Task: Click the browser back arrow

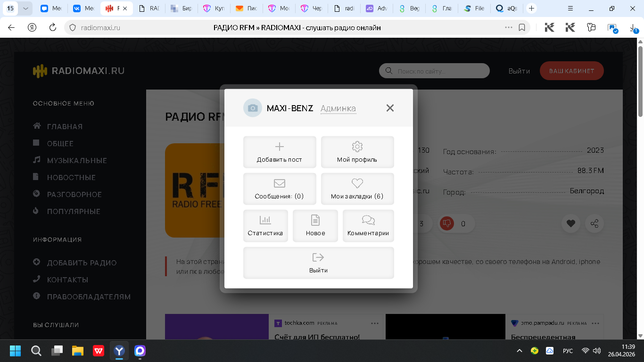Action: coord(11,28)
